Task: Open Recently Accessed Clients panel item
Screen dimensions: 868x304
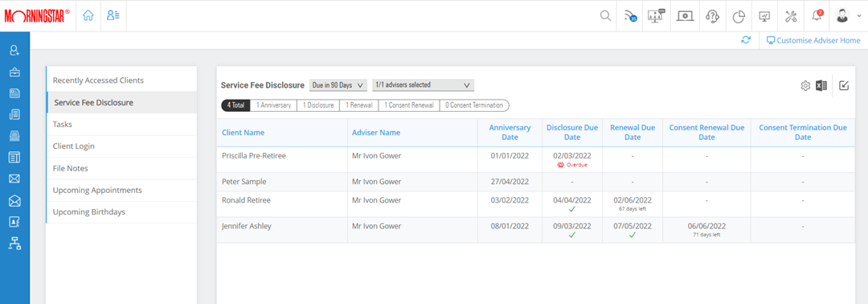Action: (x=122, y=80)
